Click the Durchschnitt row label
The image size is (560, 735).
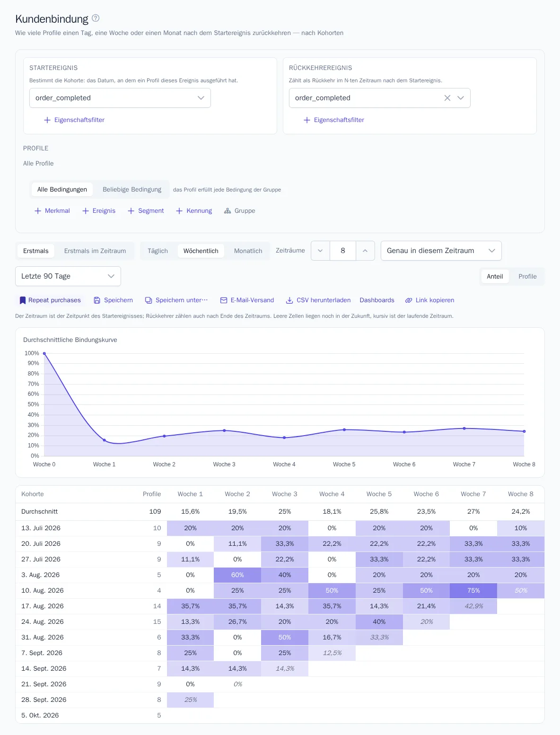tap(39, 512)
